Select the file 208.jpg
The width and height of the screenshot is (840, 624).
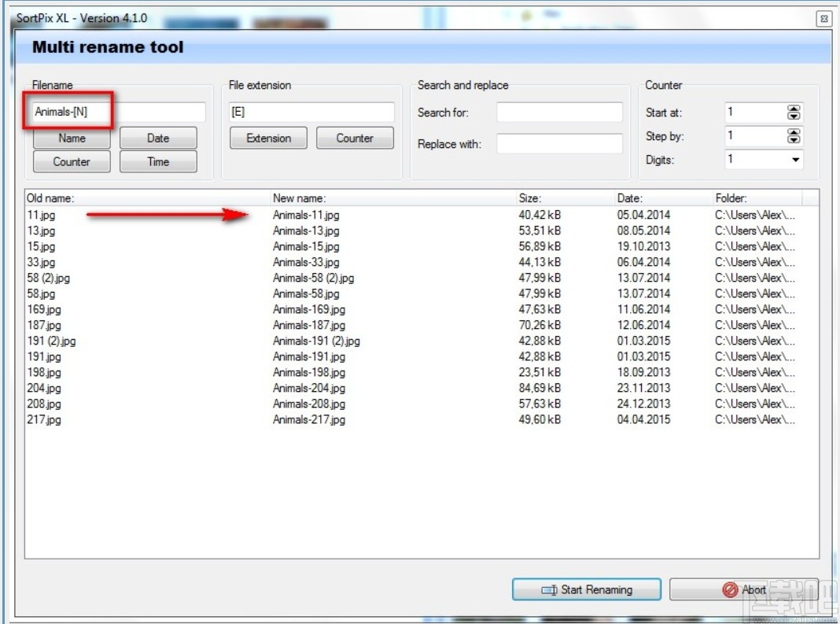tap(44, 404)
